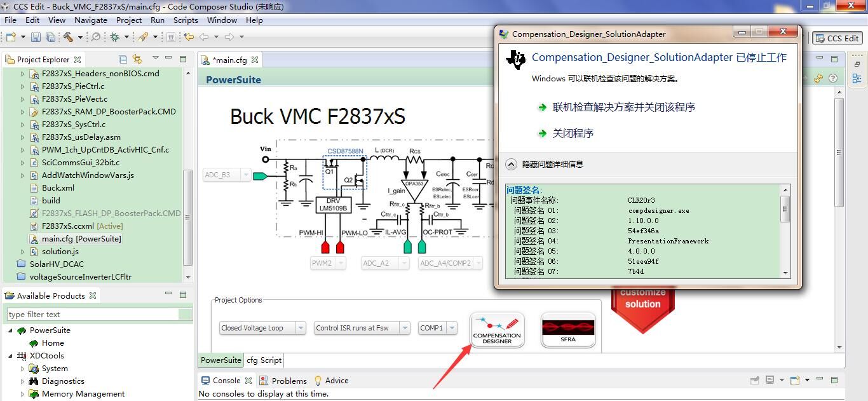Click the COMPENSATION DESIGNER icon button
Image resolution: width=868 pixels, height=401 pixels.
tap(497, 330)
